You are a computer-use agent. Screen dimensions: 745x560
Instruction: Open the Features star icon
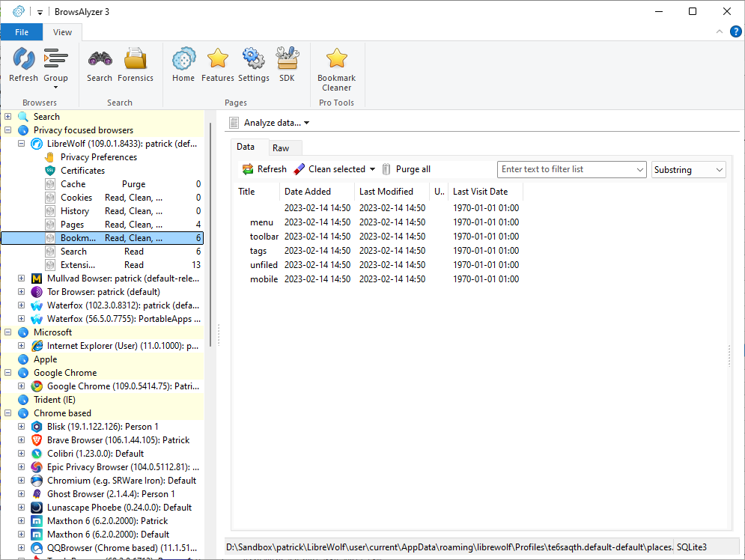[218, 58]
